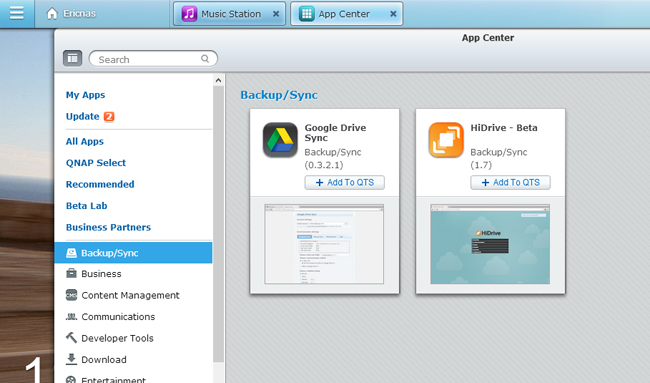Open Google Drive Sync app title
The width and height of the screenshot is (650, 383).
point(335,133)
